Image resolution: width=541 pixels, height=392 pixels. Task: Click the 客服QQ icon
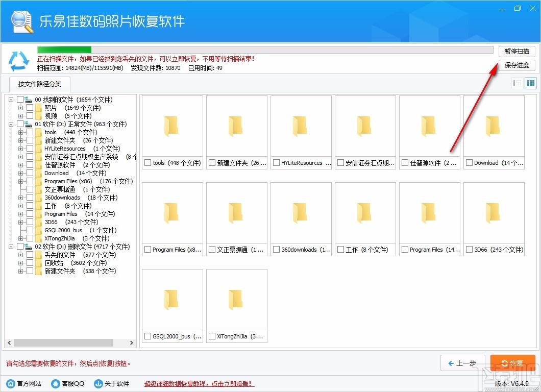[55, 383]
